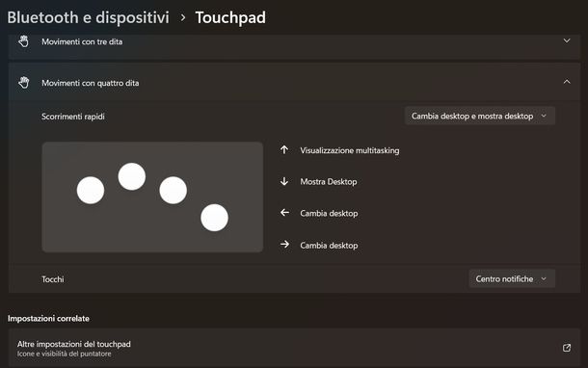Open Altre impostazioni del touchpad
Screen dimensions: 588x368
click(294, 348)
